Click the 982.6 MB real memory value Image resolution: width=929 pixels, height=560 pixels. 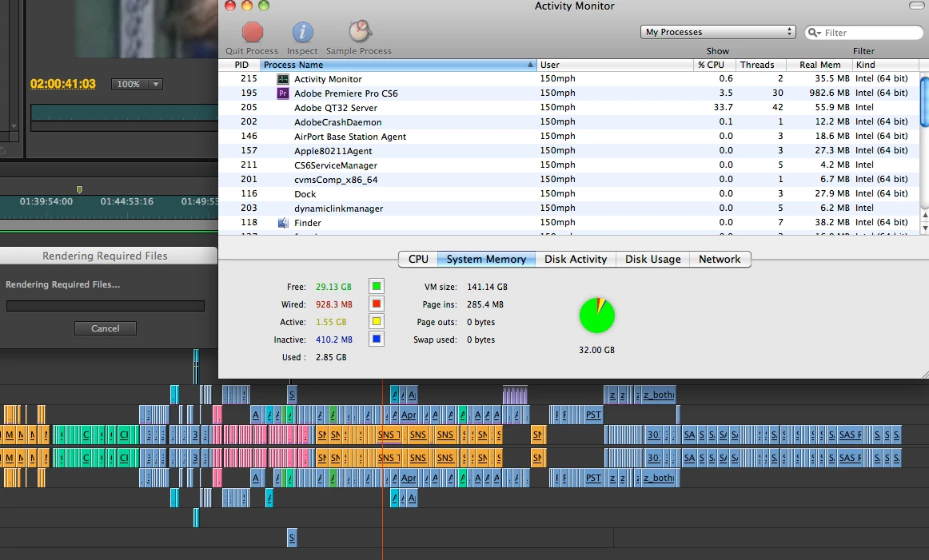pos(830,93)
